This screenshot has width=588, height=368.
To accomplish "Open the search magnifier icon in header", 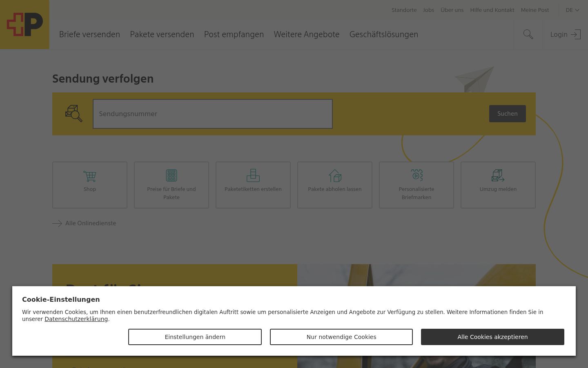I will pos(528,34).
